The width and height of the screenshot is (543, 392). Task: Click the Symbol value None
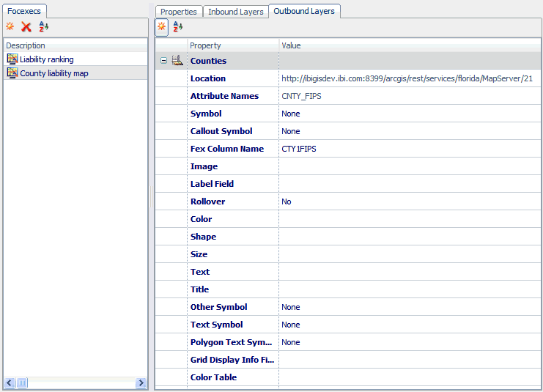[x=290, y=114]
